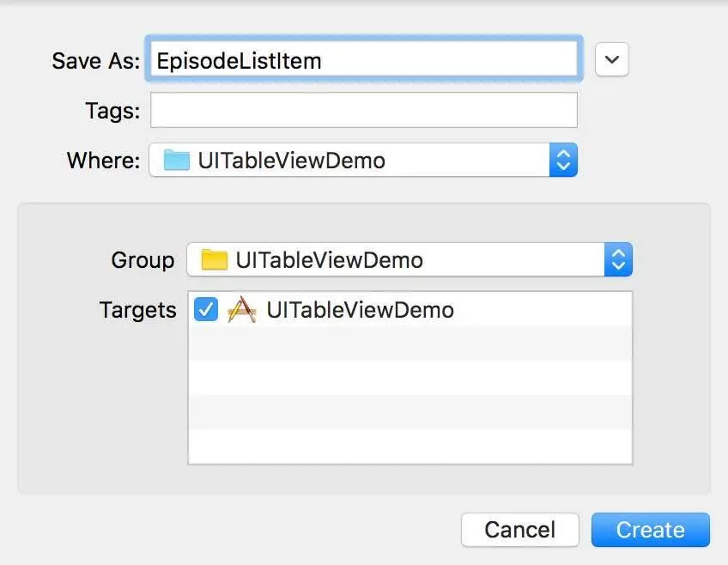Click the Xcode app target icon
The image size is (728, 565).
[242, 309]
